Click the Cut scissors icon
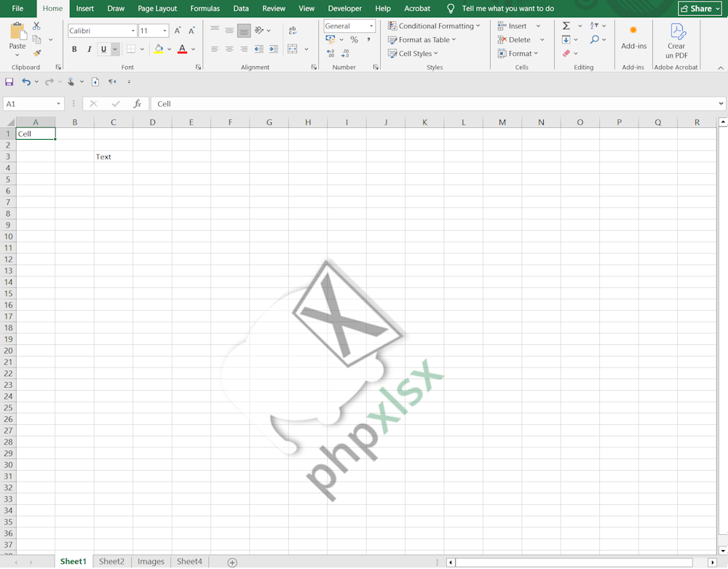 tap(36, 26)
